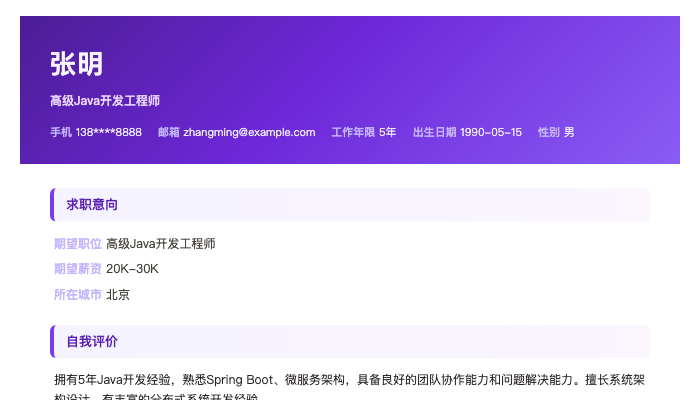Select the expected position value 高级Java开发工程师

point(161,243)
